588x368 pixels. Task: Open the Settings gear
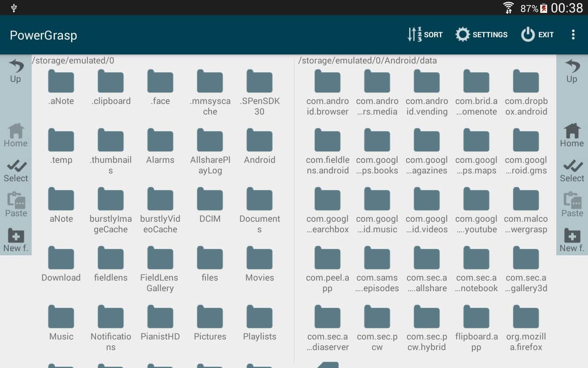(x=481, y=35)
